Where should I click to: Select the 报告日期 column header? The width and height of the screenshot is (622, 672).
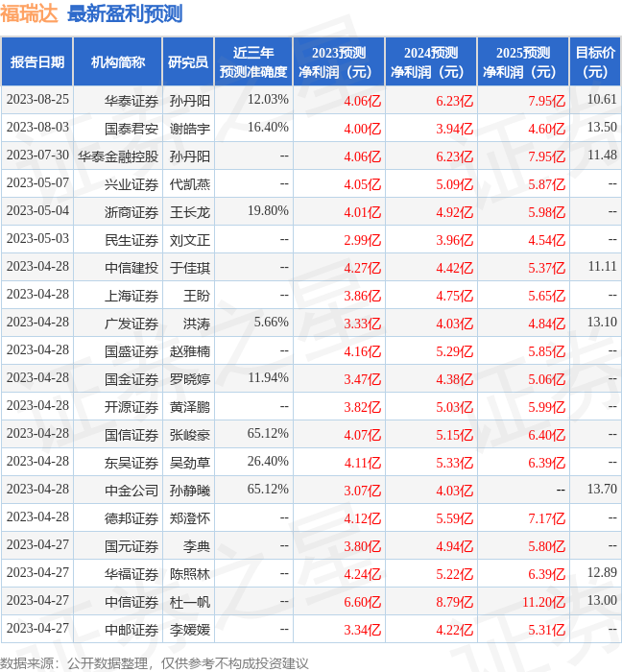point(37,61)
